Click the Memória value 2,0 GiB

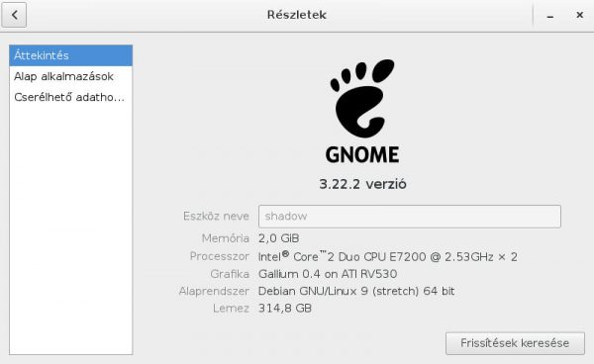tap(279, 238)
